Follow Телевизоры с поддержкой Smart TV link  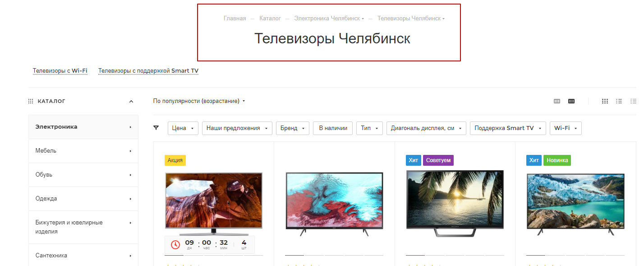tap(148, 71)
